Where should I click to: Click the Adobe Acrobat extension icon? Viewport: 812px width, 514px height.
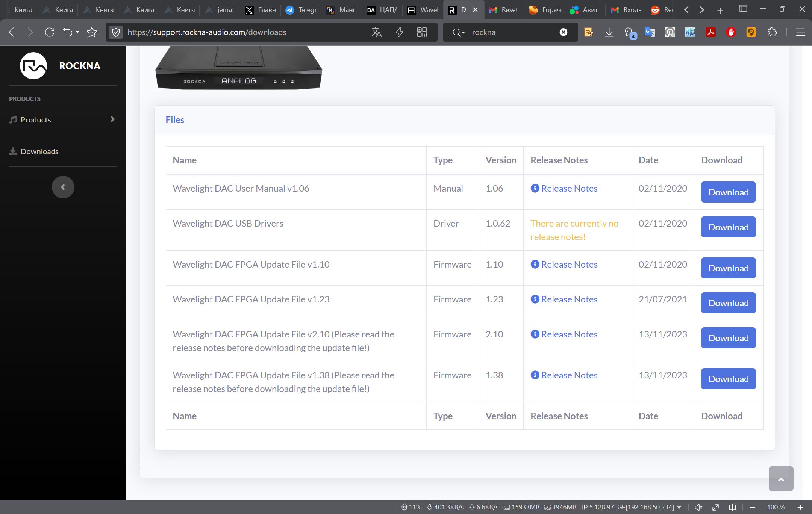pos(710,32)
